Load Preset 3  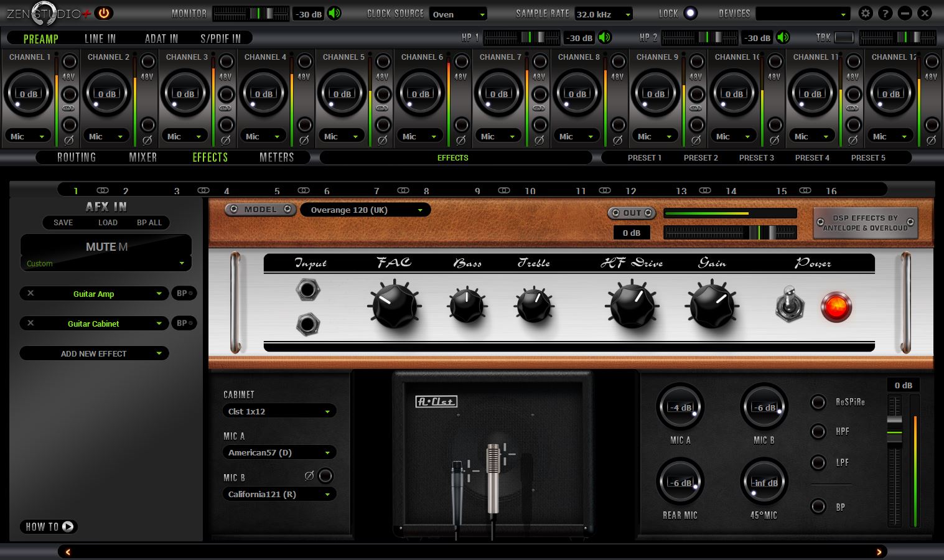pyautogui.click(x=757, y=157)
